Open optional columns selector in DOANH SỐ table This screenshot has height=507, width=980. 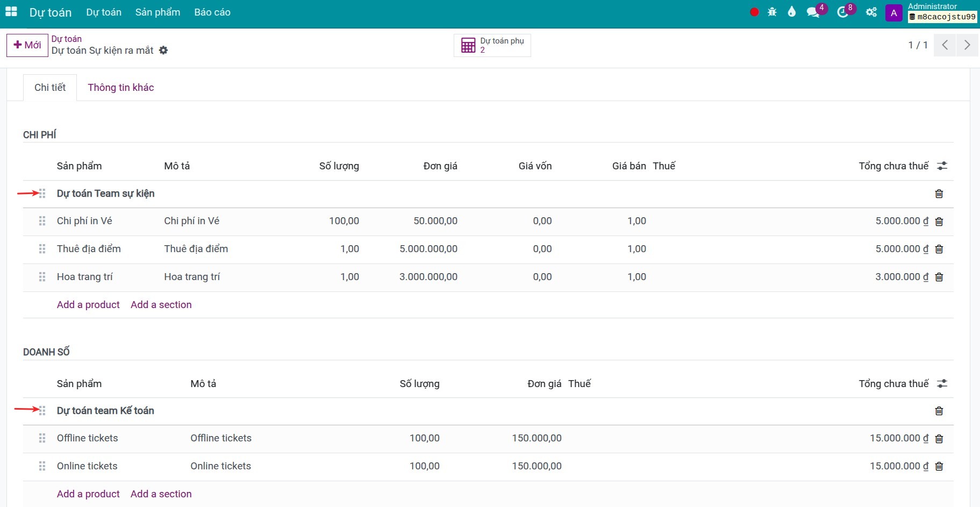tap(942, 383)
